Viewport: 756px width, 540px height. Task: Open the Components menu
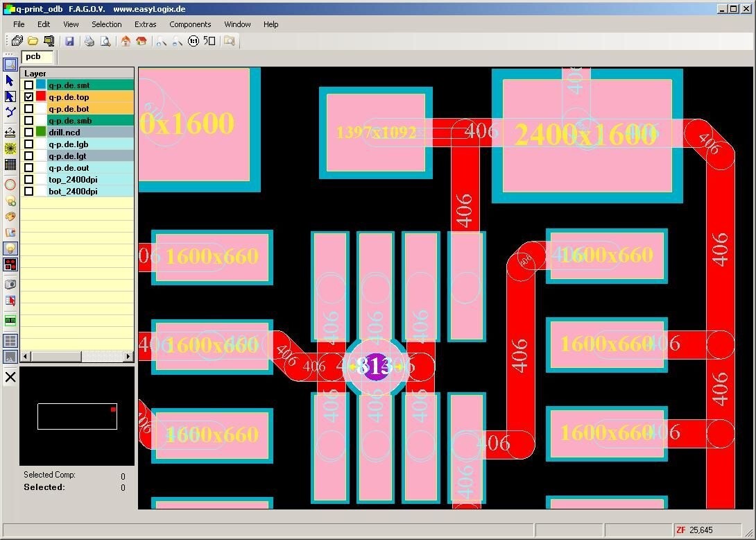pyautogui.click(x=190, y=24)
